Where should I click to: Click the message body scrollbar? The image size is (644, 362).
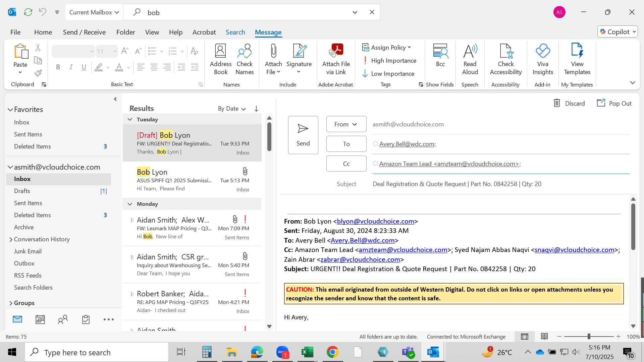click(633, 227)
